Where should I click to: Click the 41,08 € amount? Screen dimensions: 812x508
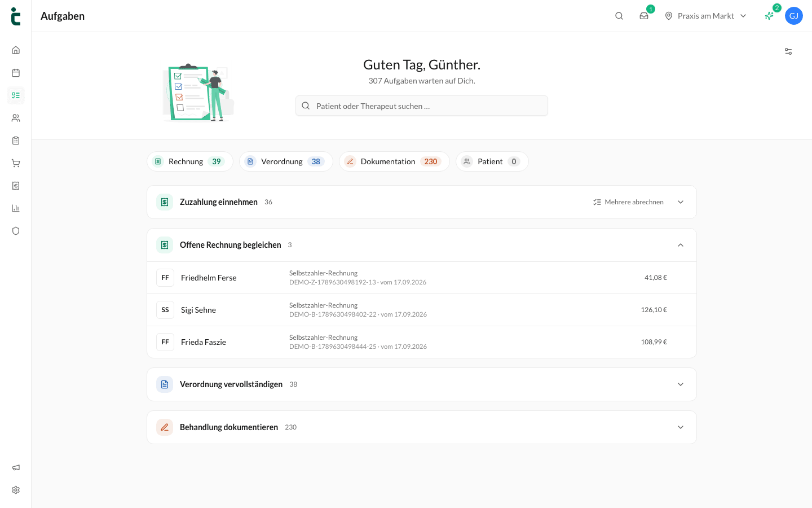click(x=656, y=278)
